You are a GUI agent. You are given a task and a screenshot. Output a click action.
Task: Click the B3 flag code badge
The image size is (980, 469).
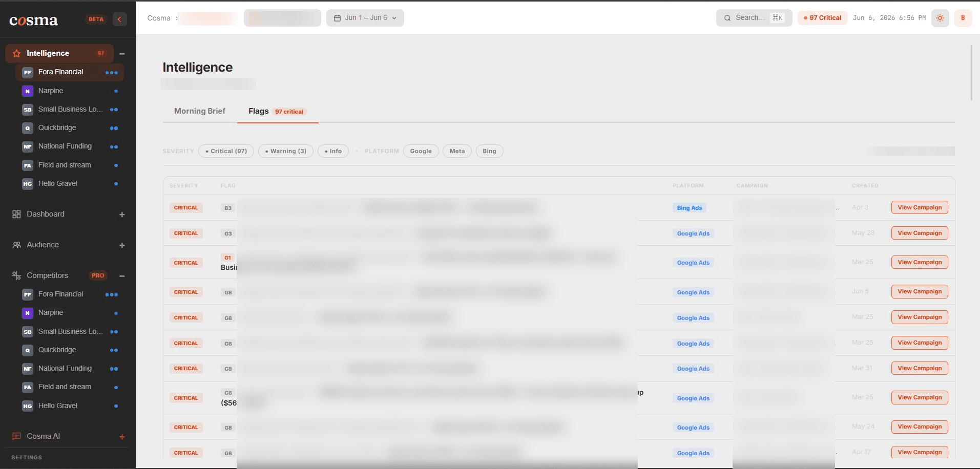click(228, 208)
